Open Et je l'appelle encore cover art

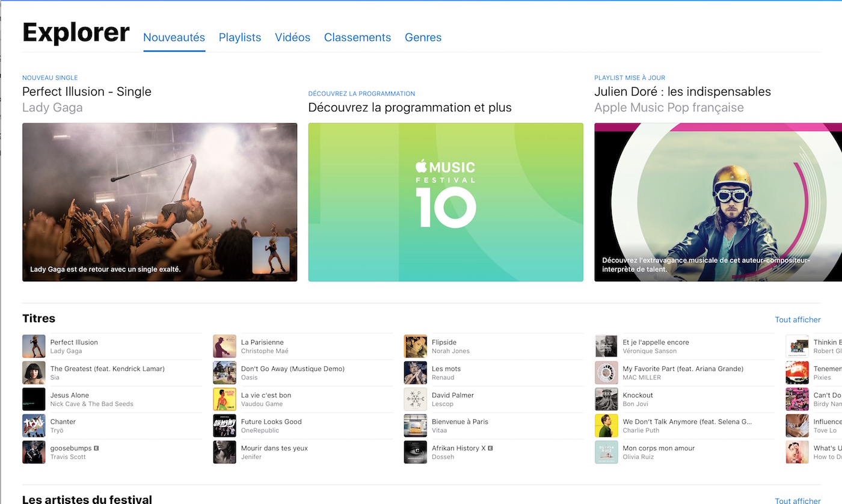pyautogui.click(x=606, y=346)
